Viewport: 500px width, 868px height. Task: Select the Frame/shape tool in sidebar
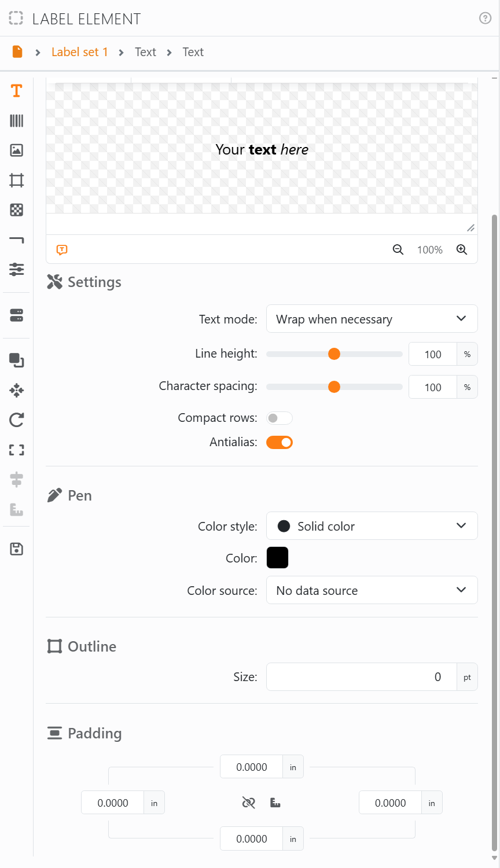coord(16,181)
